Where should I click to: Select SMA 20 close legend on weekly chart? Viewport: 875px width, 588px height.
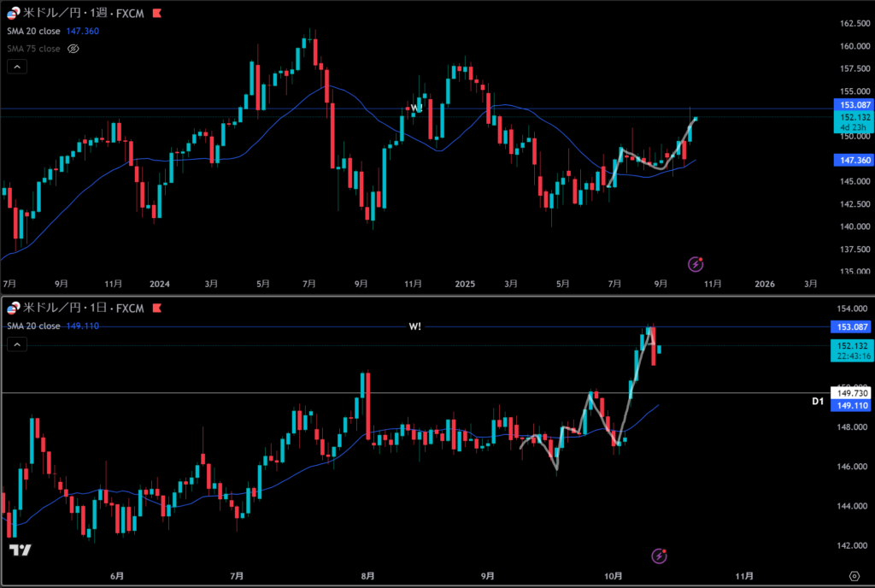coord(33,32)
